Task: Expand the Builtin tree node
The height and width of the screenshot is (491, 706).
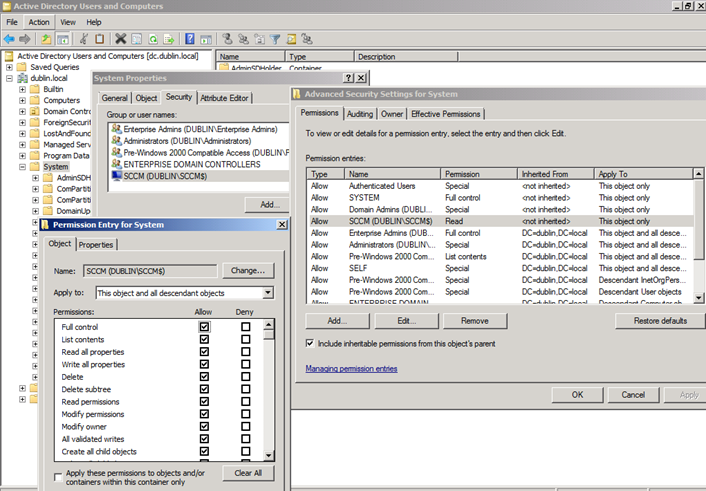Action: click(x=23, y=89)
